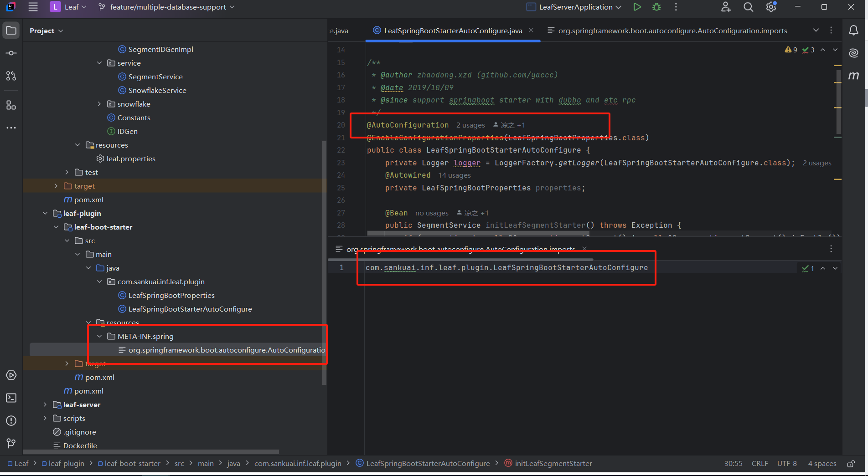Expand the snowflake package
868x476 pixels.
click(99, 104)
